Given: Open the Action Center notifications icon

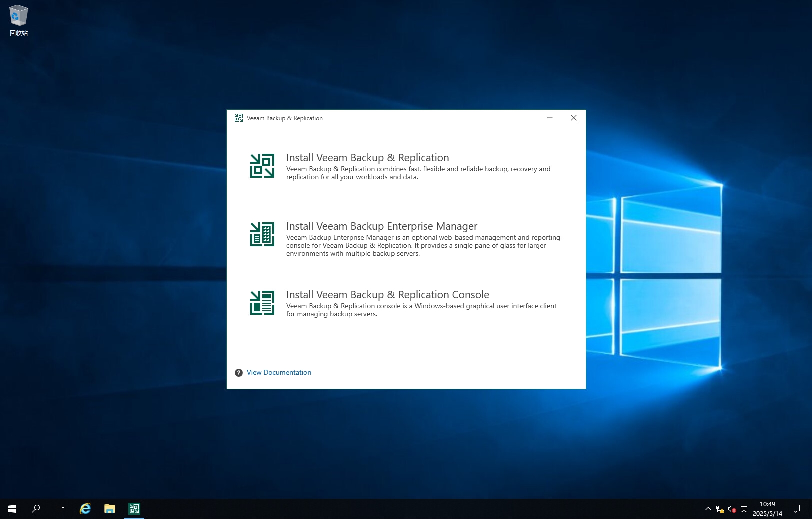Looking at the screenshot, I should coord(796,509).
